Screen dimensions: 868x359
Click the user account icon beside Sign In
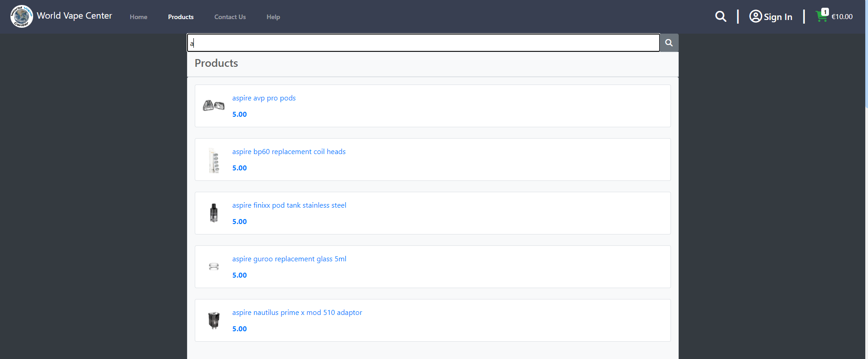click(x=755, y=16)
